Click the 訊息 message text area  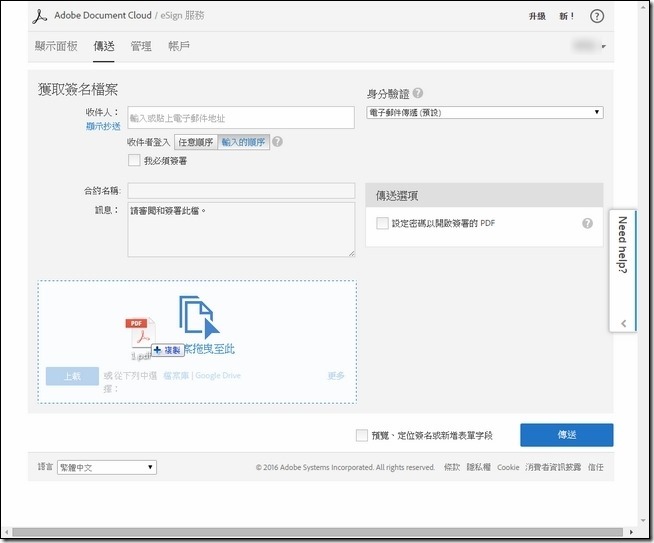241,229
